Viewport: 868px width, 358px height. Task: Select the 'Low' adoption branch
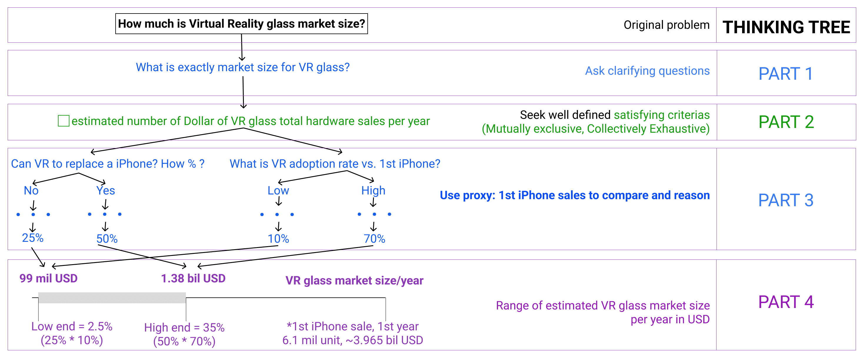coord(278,190)
